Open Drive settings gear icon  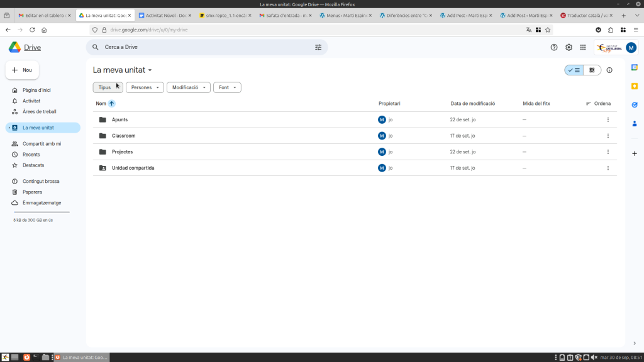[569, 47]
